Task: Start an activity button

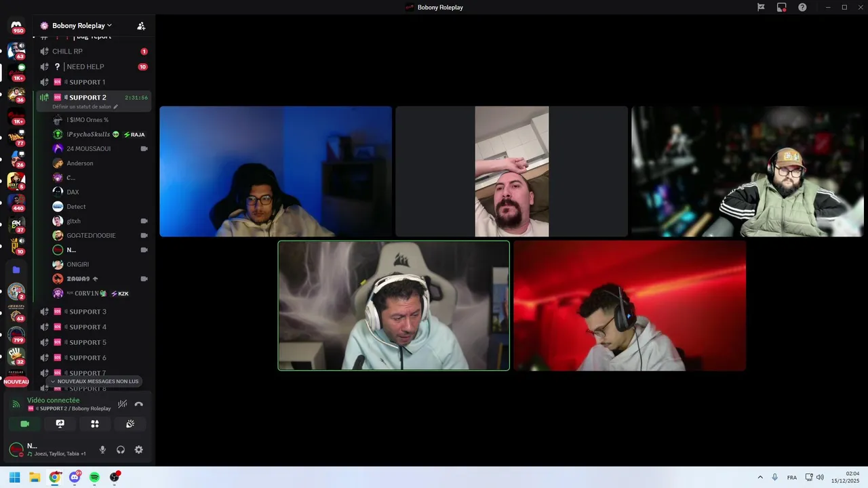Action: coord(95,424)
